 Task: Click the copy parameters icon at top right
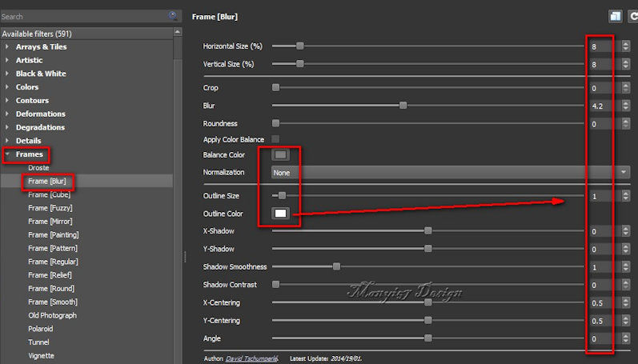615,16
